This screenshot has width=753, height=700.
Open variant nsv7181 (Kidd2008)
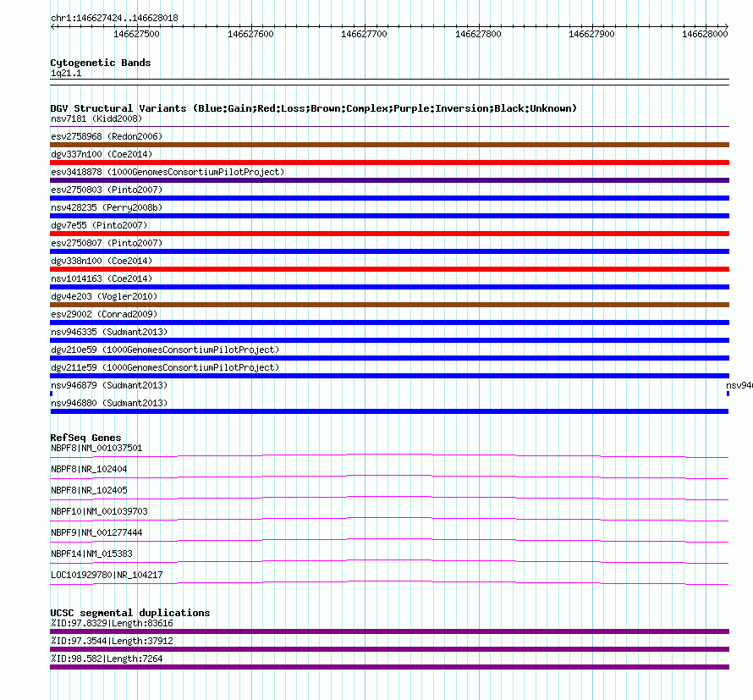coord(96,119)
